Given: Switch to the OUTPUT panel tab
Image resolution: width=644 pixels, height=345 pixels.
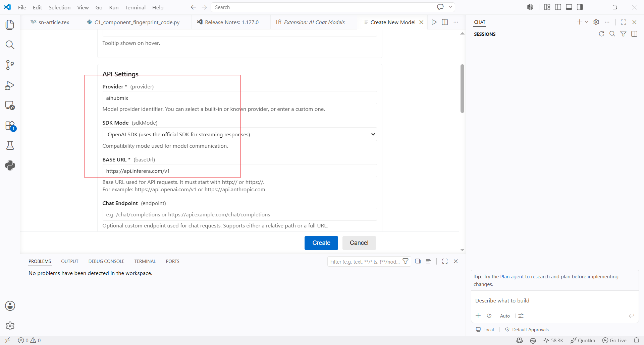Looking at the screenshot, I should coord(70,261).
